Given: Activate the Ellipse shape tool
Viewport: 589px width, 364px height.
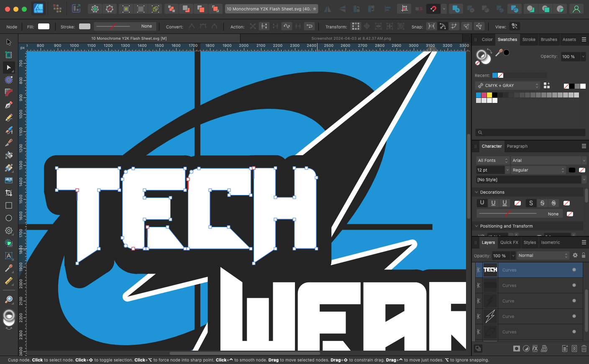Looking at the screenshot, I should [8, 218].
